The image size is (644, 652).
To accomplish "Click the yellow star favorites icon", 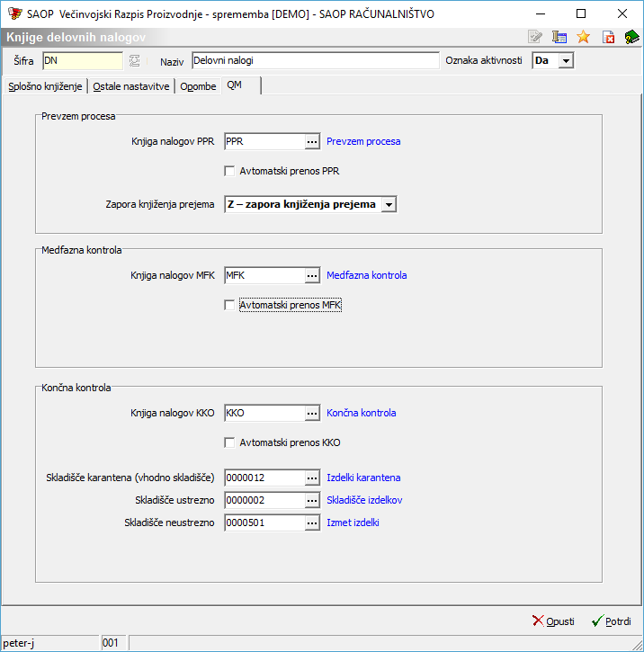I will tap(584, 37).
